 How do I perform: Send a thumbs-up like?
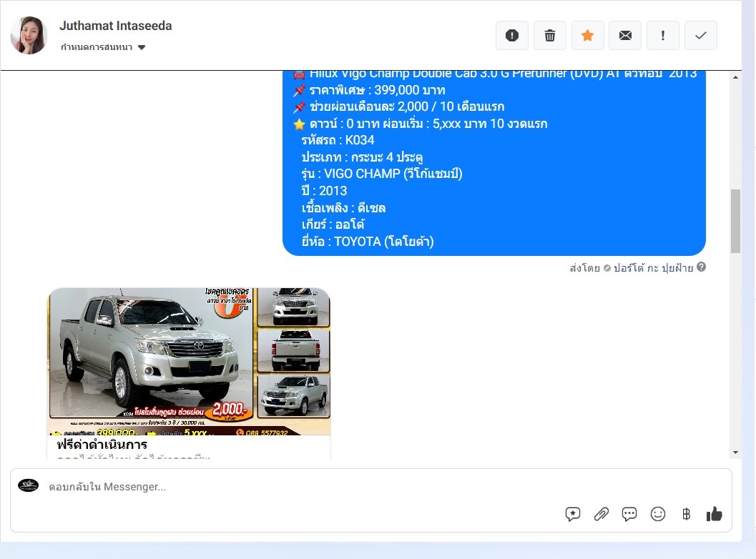tap(714, 514)
